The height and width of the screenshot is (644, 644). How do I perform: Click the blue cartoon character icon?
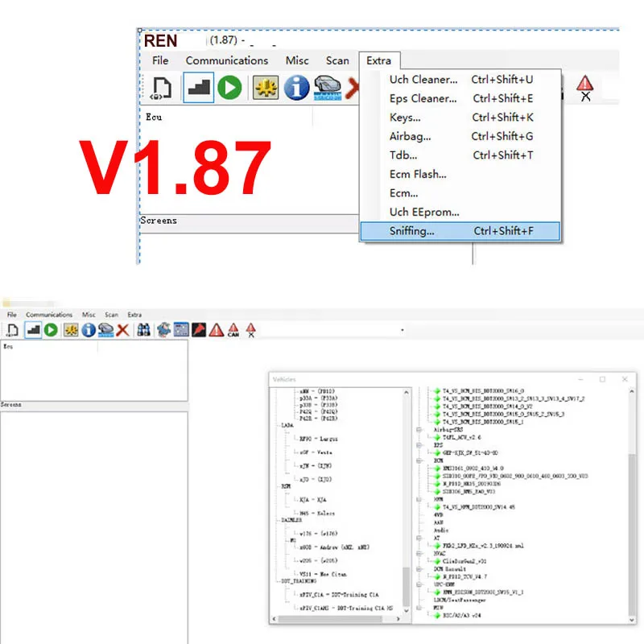[x=163, y=330]
